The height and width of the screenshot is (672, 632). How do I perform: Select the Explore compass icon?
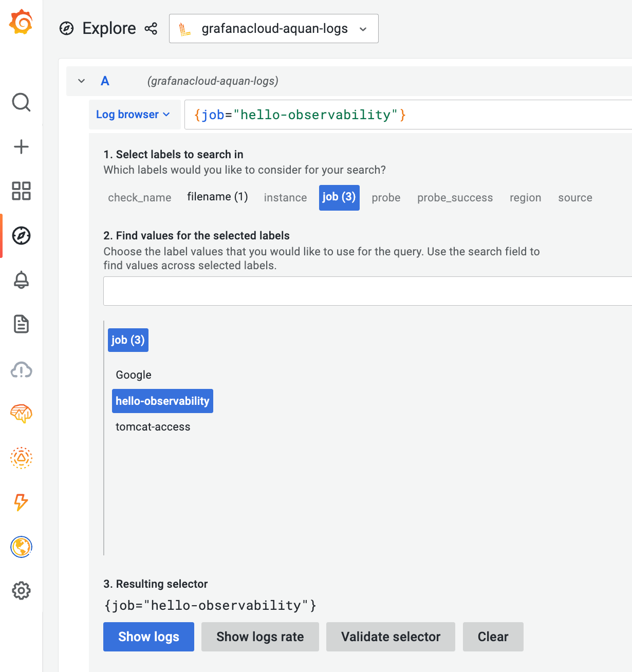click(21, 235)
